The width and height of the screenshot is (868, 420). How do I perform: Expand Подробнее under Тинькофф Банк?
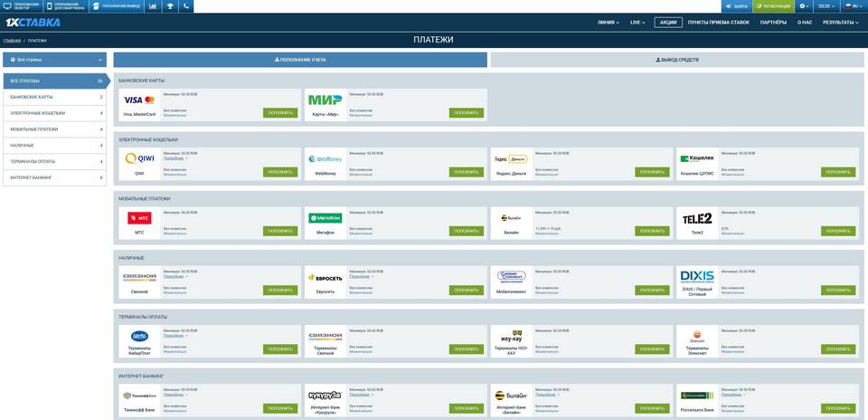click(175, 395)
